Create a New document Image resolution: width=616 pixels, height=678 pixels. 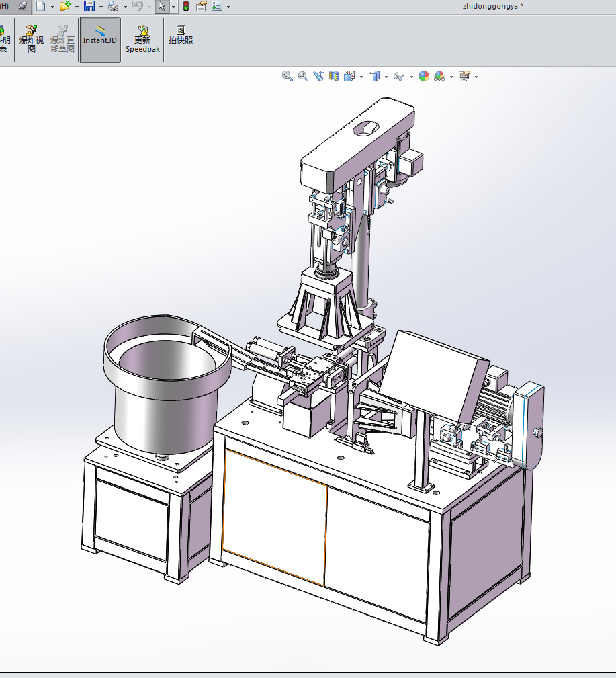click(41, 6)
